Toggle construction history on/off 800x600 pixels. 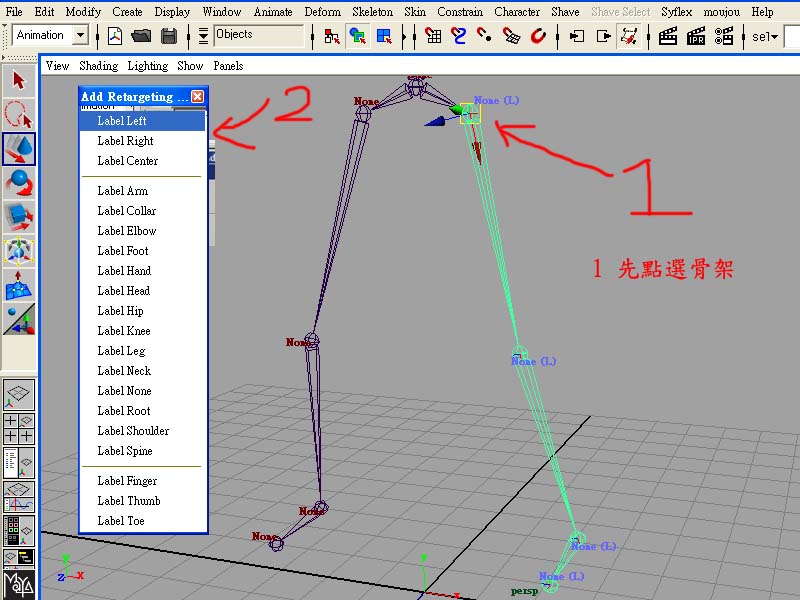tap(630, 36)
